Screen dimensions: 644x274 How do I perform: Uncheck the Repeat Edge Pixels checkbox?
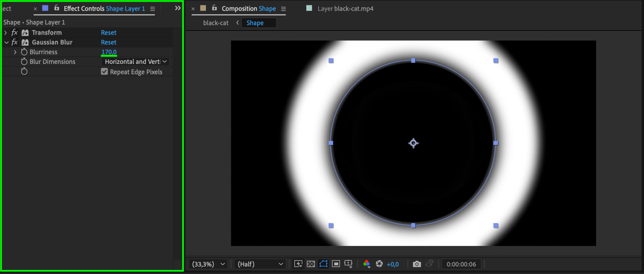point(104,72)
